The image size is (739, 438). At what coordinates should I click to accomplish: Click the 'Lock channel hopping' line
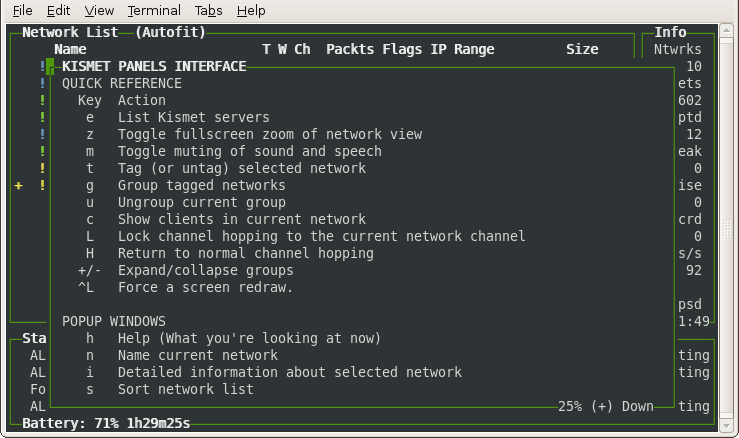[x=321, y=236]
